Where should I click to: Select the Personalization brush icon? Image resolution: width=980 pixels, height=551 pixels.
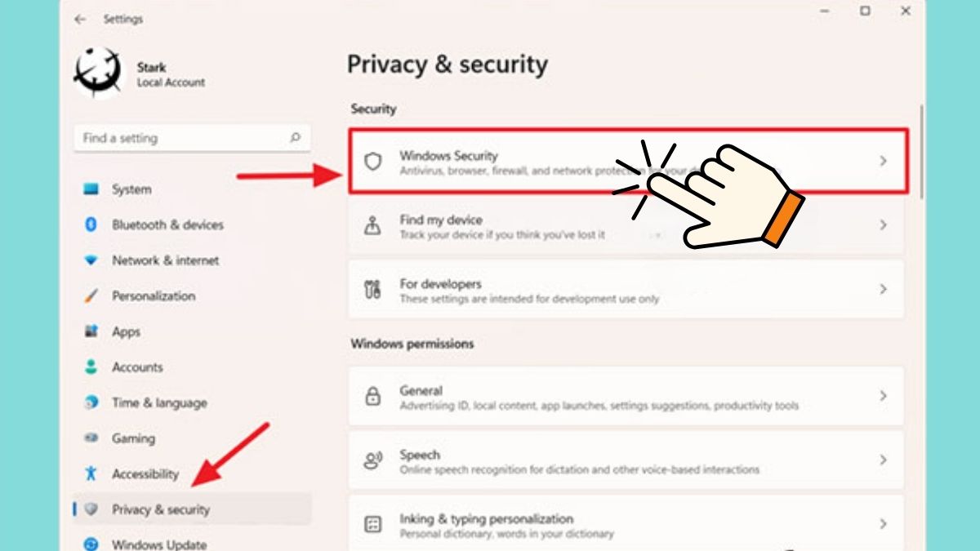click(x=92, y=295)
